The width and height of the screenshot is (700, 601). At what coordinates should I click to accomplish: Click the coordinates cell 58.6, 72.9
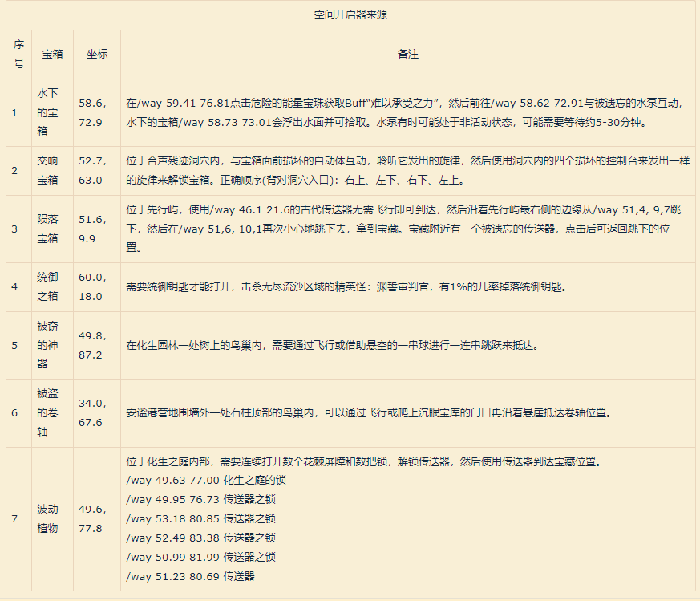coord(91,112)
